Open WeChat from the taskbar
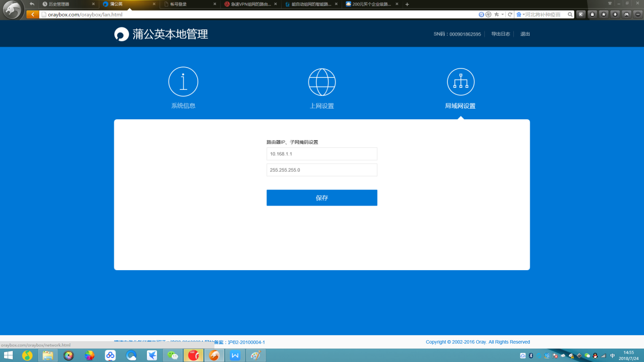Image resolution: width=644 pixels, height=362 pixels. pyautogui.click(x=173, y=355)
